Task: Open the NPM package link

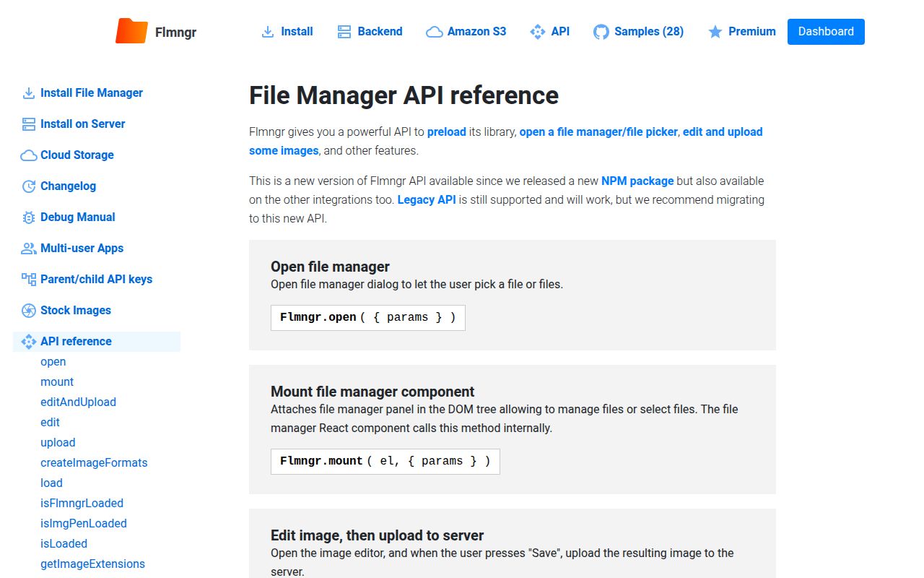Action: (x=637, y=181)
